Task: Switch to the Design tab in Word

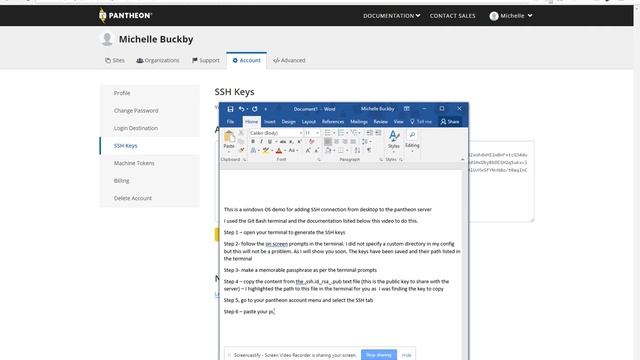Action: pos(289,122)
